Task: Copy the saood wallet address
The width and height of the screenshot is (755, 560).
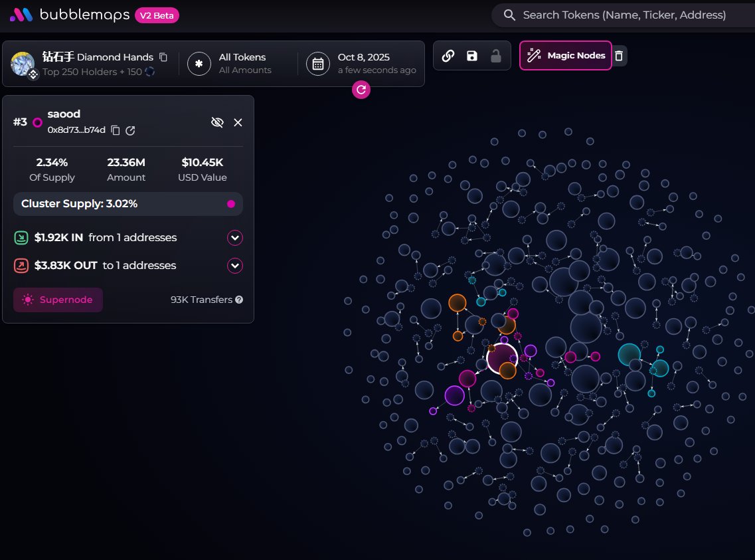Action: pyautogui.click(x=116, y=130)
